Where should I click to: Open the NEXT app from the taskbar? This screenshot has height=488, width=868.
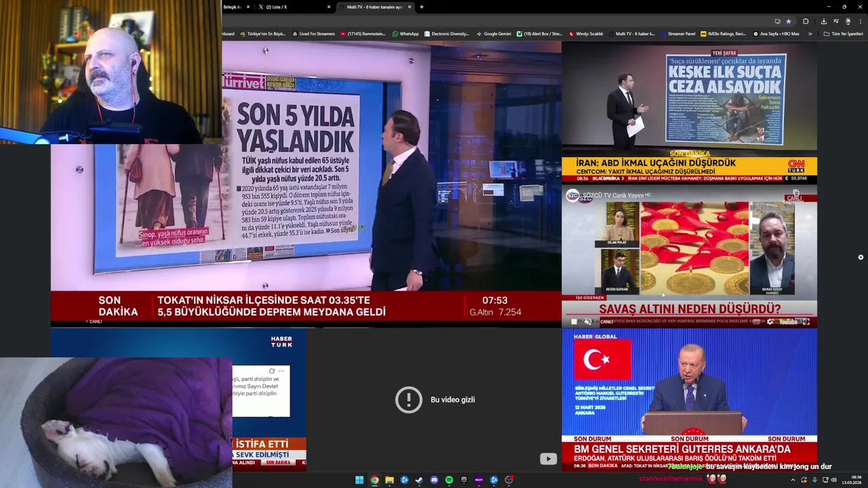tap(479, 480)
